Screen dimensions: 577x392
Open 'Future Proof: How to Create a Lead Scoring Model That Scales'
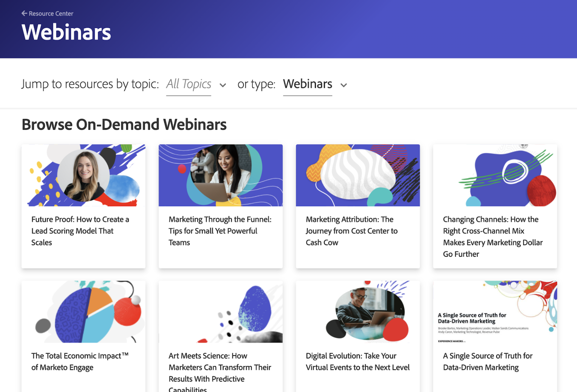point(80,231)
